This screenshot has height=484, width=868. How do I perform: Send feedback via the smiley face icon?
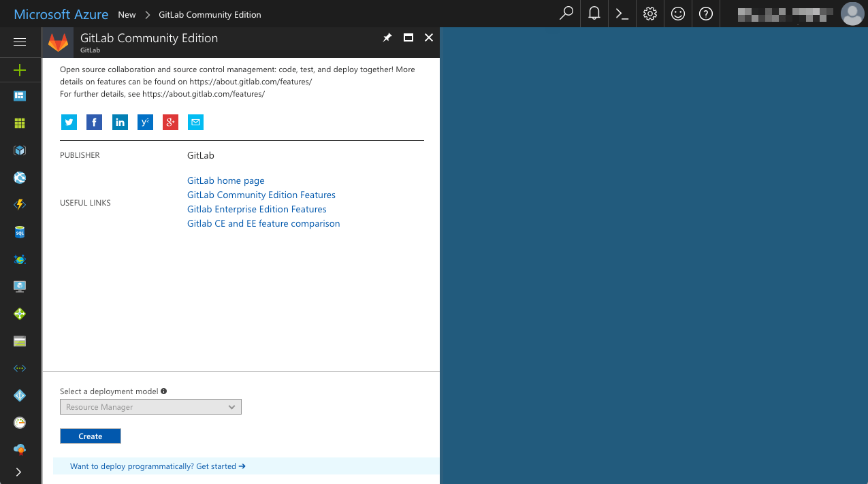[677, 14]
